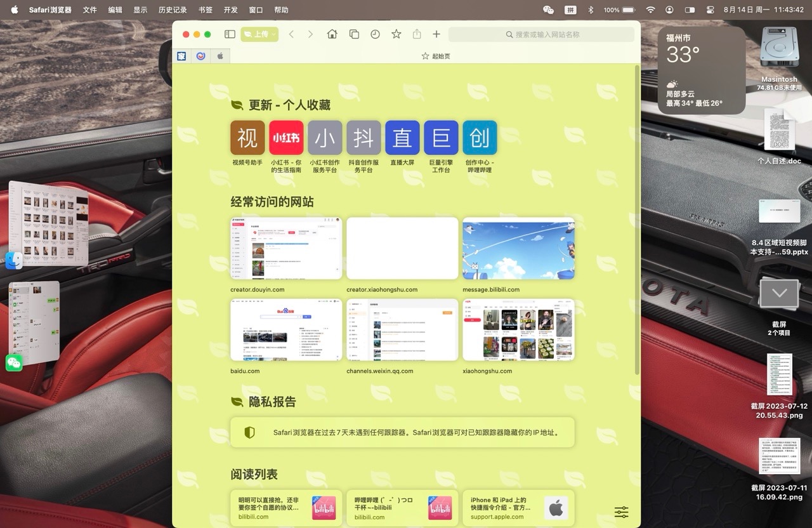
Task: Open start page customize settings icon
Action: [622, 512]
